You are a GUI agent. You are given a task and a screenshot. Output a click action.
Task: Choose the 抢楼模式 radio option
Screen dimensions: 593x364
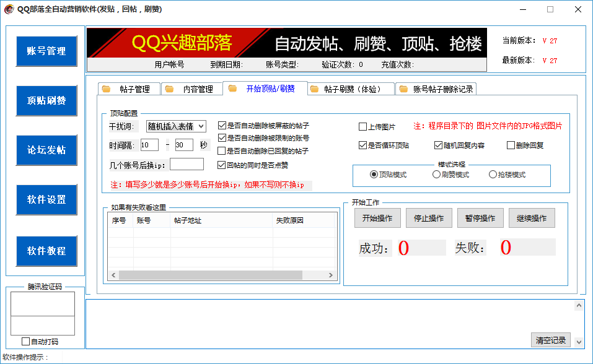[x=493, y=175]
